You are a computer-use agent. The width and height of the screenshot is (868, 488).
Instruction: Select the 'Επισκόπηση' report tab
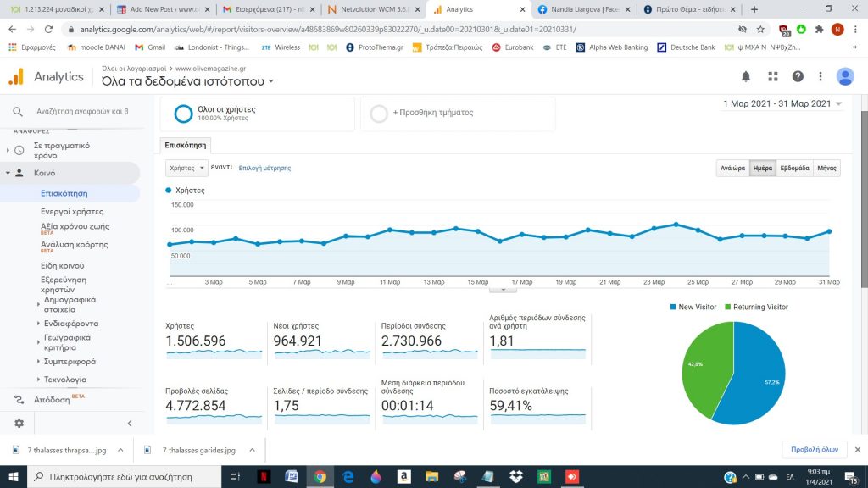186,145
